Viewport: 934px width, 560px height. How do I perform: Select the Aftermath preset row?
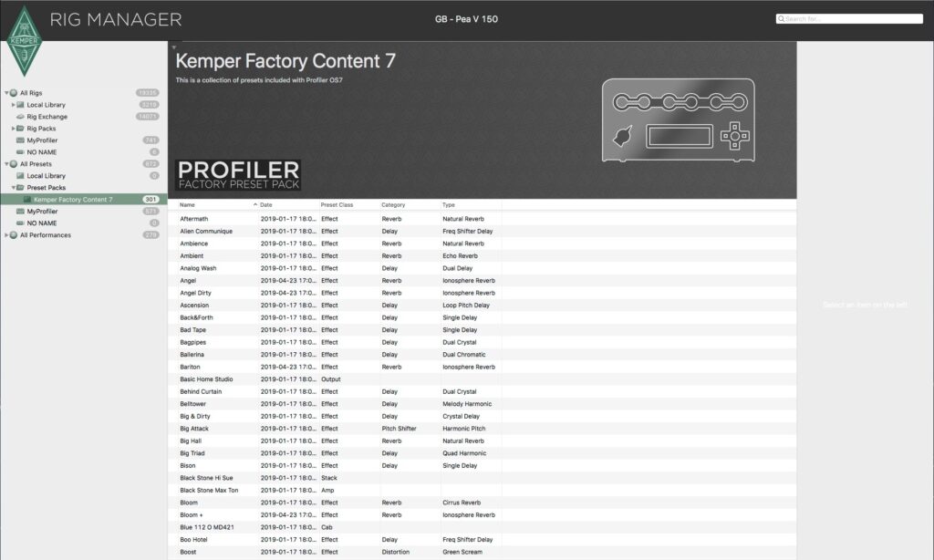[482, 219]
